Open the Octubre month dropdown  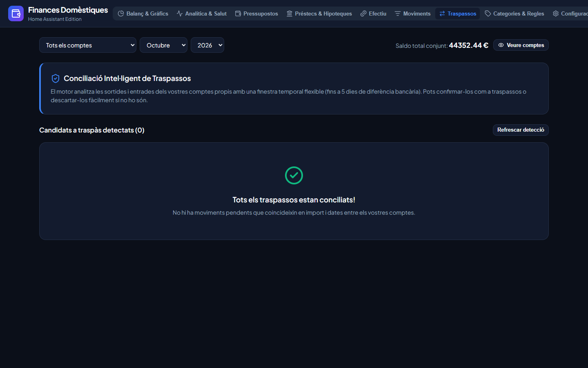click(163, 45)
